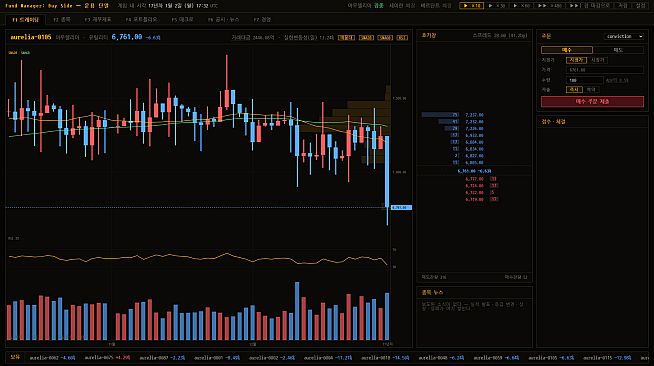
Task: Click the order price input field
Action: point(605,70)
